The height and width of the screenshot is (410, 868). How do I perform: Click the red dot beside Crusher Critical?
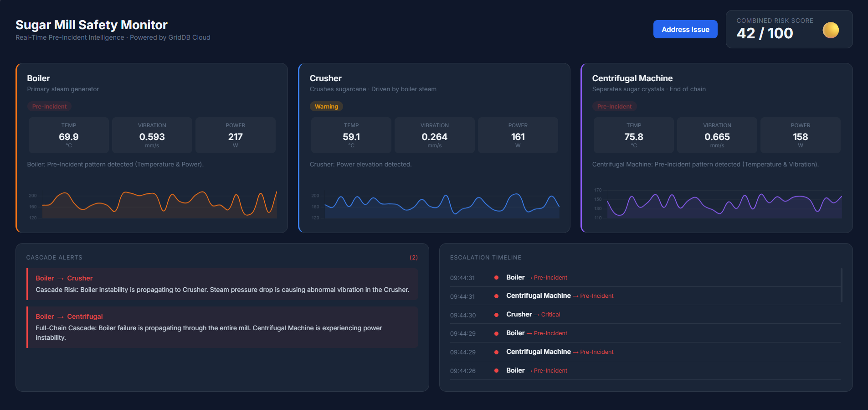pos(496,315)
